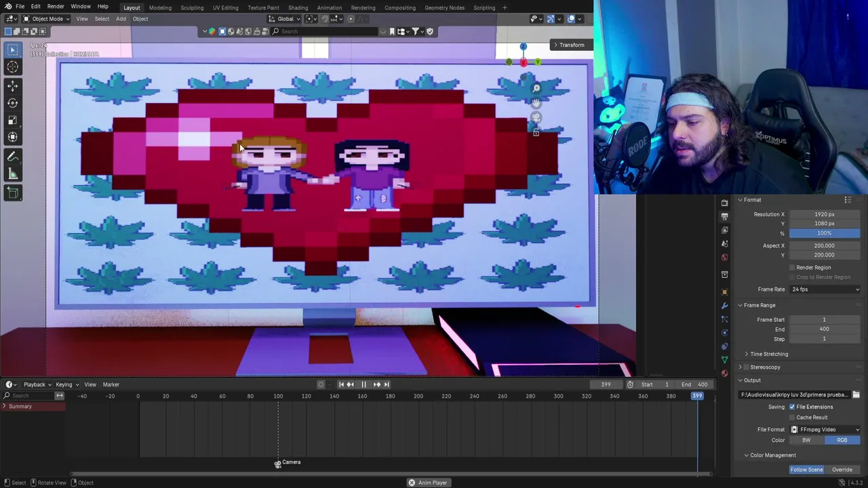Switch to the Animation workspace tab
Screen dimensions: 868x488
[330, 7]
